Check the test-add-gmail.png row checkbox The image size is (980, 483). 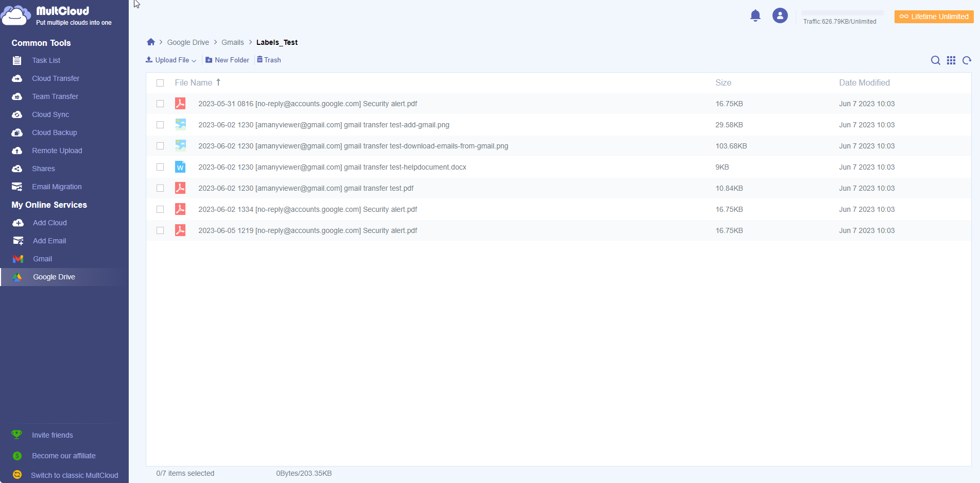tap(160, 125)
